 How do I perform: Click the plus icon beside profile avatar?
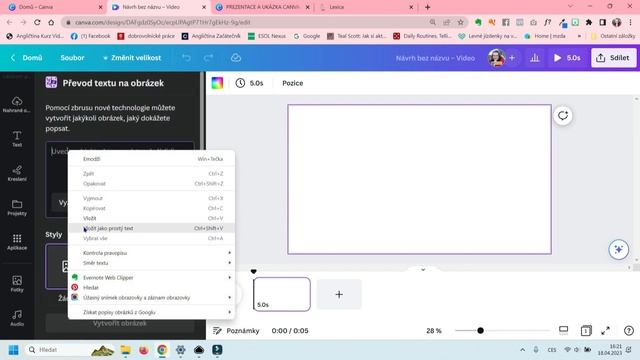[512, 58]
